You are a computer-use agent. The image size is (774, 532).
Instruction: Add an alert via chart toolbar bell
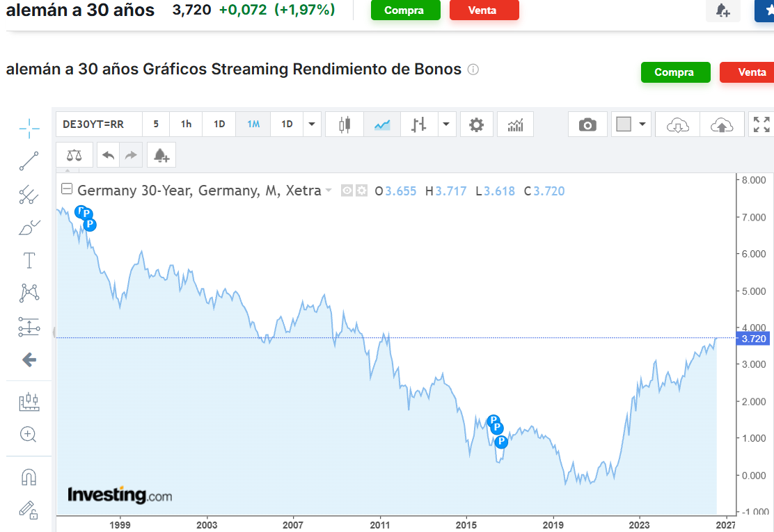[161, 155]
